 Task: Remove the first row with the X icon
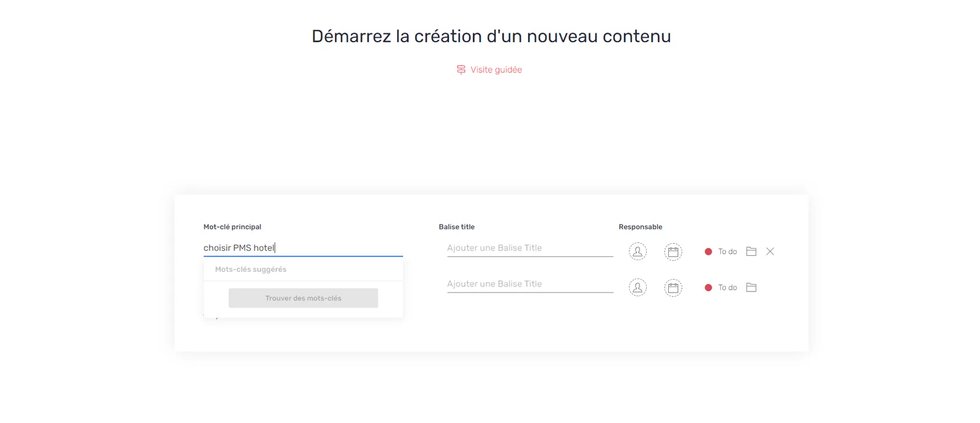(771, 252)
